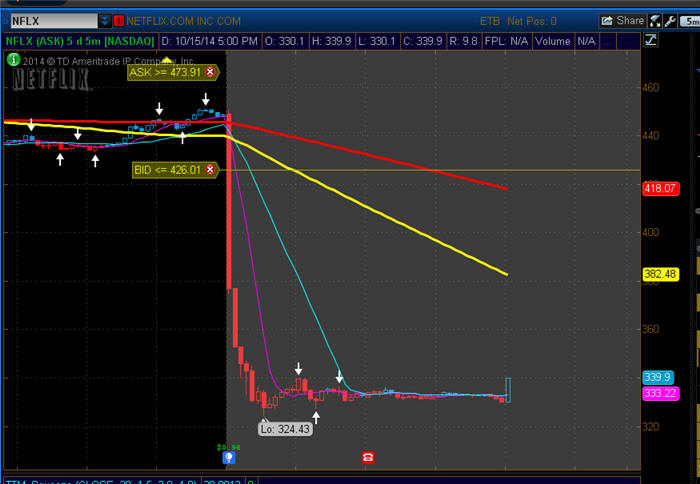The height and width of the screenshot is (484, 700).
Task: Click the Volume field in the data bar
Action: [551, 41]
